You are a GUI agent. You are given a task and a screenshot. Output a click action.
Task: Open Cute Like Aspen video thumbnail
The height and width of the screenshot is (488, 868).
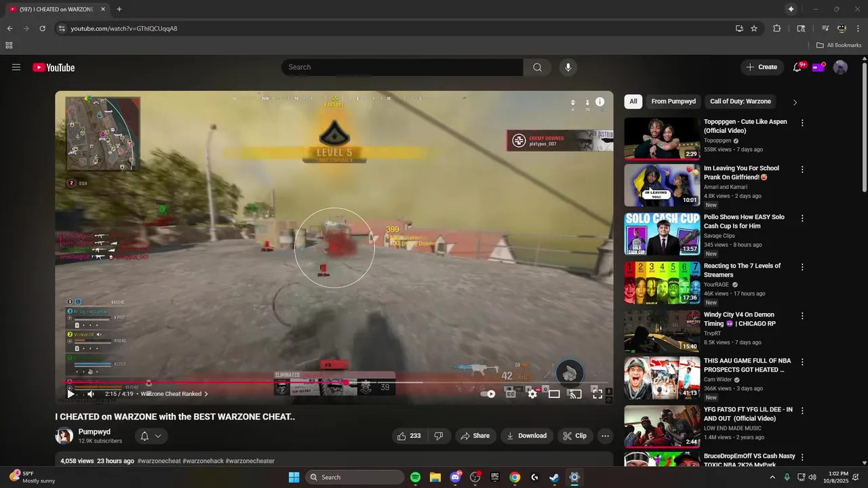[662, 139]
